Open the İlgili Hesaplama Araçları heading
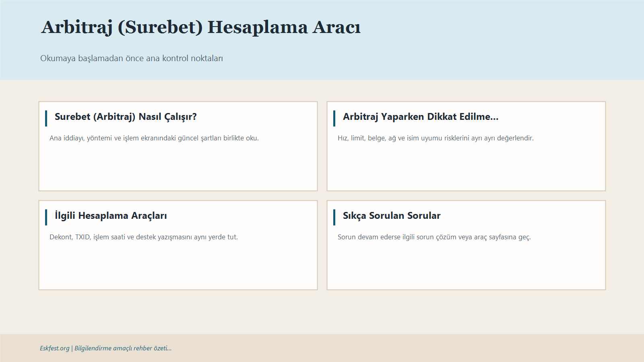This screenshot has height=362, width=644. coord(111,216)
